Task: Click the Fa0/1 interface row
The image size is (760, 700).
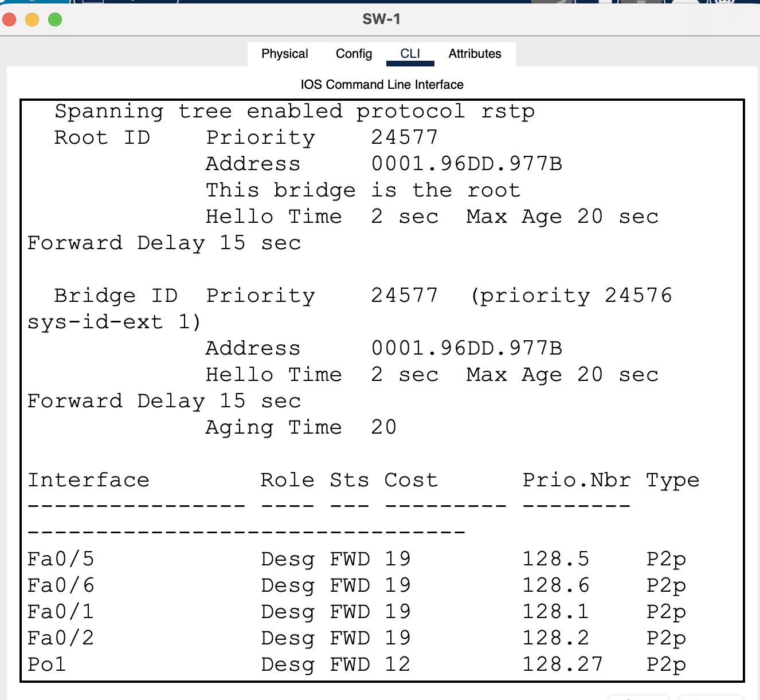Action: pyautogui.click(x=357, y=612)
